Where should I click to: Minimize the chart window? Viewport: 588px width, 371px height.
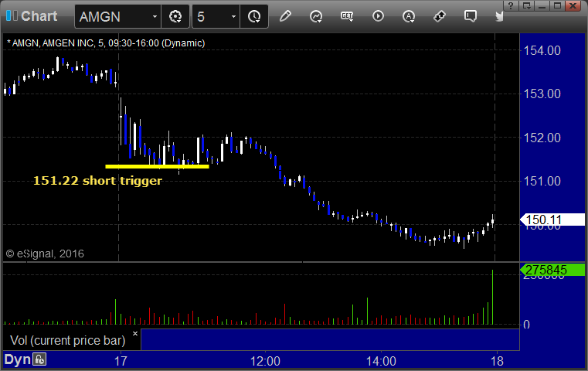(542, 6)
